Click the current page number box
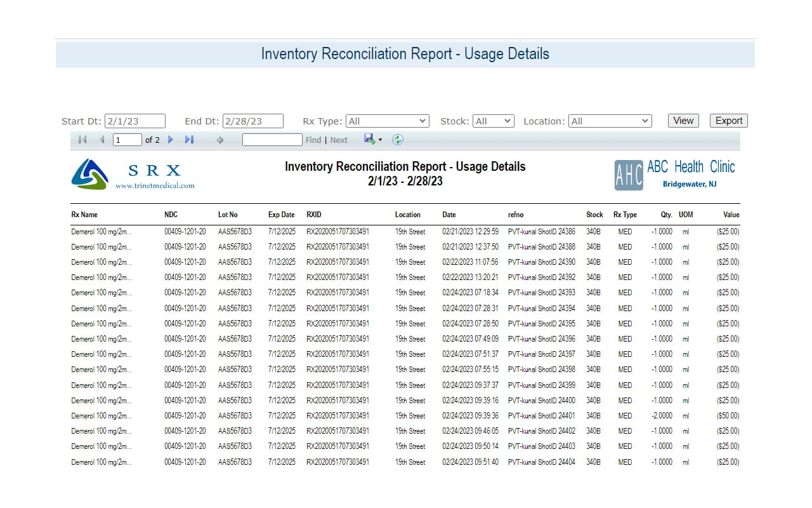Viewport: 812px width, 508px height. [x=128, y=140]
